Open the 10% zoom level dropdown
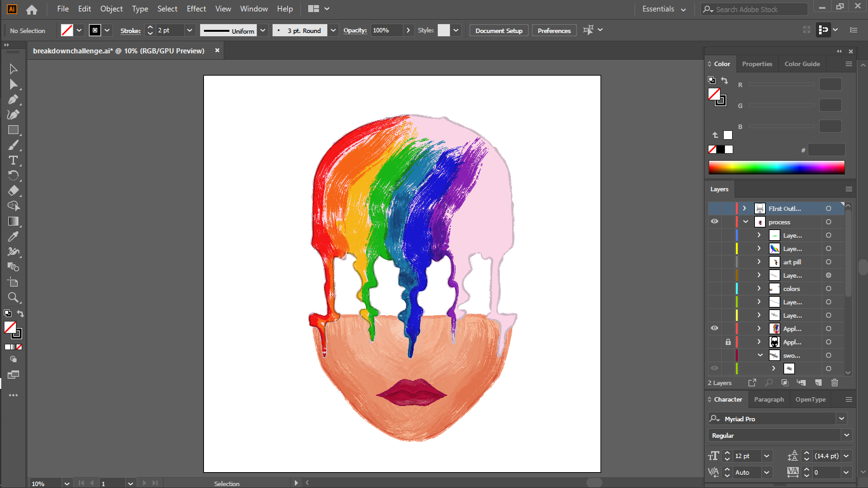Image resolution: width=868 pixels, height=488 pixels. tap(67, 484)
